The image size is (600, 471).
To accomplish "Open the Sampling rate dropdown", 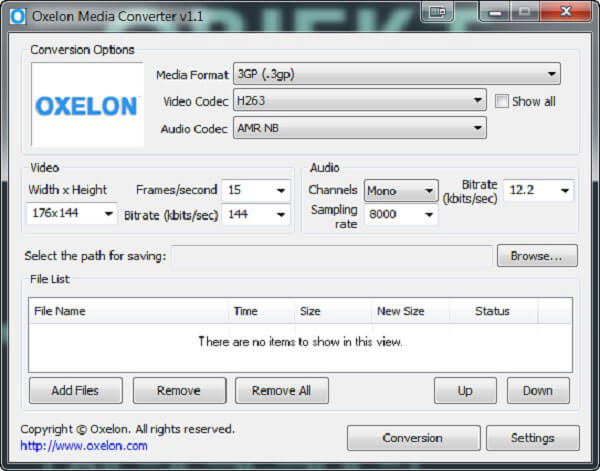I will 401,214.
